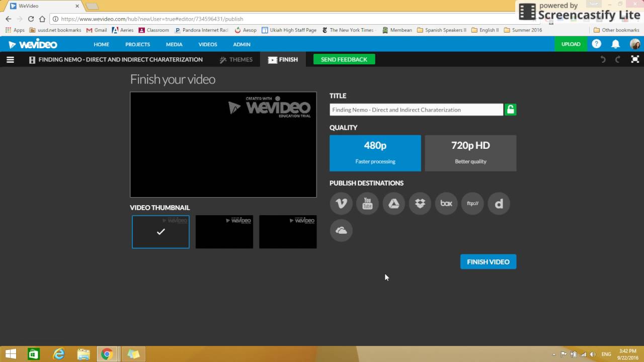Open the Classroom bookmark
The height and width of the screenshot is (362, 644).
point(154,30)
